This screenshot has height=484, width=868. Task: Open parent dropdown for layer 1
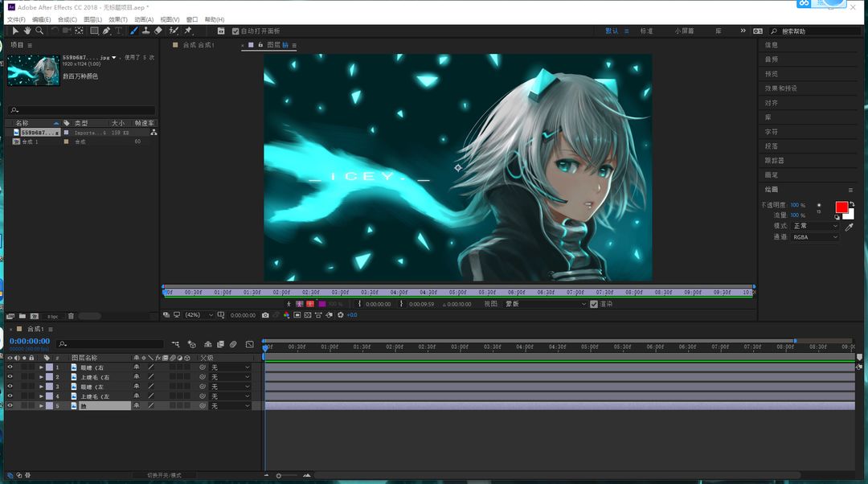tap(231, 367)
